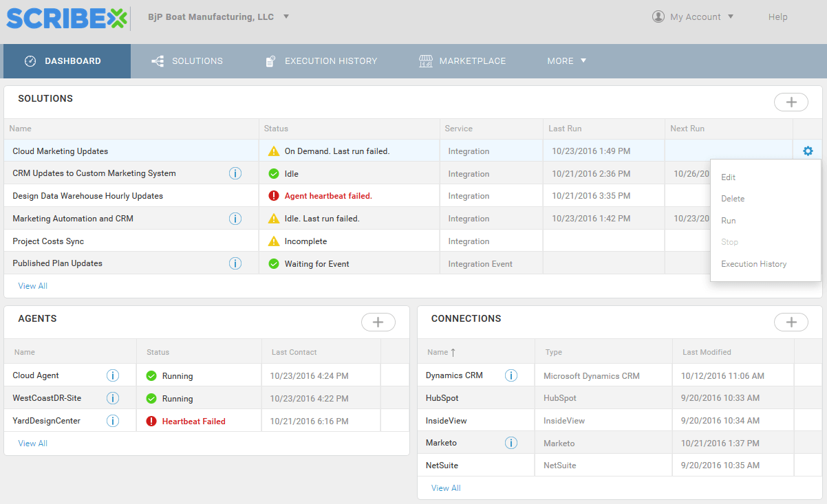
Task: Go to the Marketplace tab
Action: pyautogui.click(x=463, y=61)
